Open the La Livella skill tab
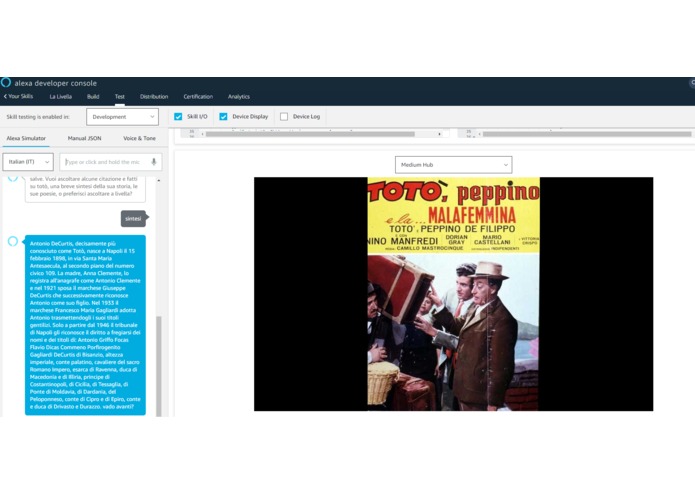 click(x=60, y=97)
